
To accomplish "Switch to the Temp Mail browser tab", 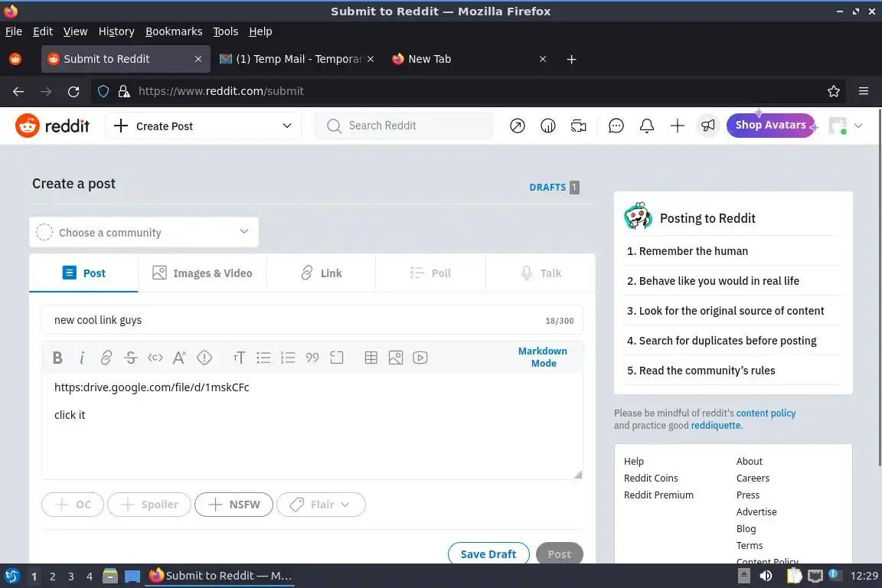I will coord(297,59).
